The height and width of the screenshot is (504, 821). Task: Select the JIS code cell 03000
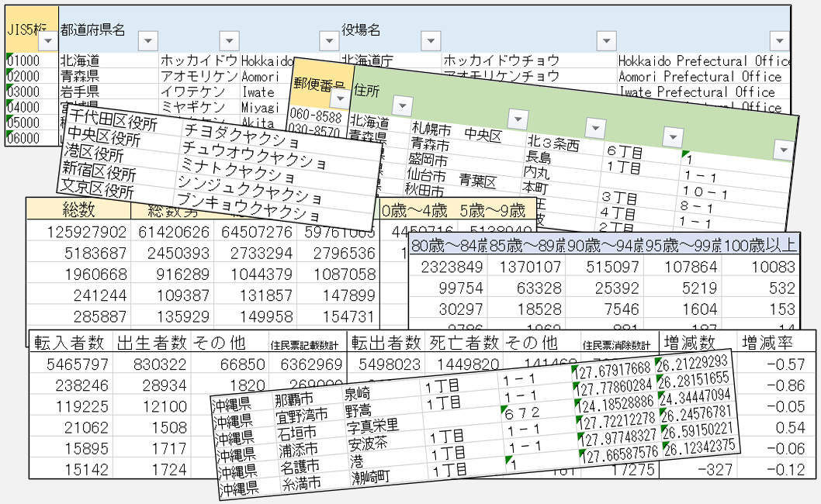click(24, 91)
